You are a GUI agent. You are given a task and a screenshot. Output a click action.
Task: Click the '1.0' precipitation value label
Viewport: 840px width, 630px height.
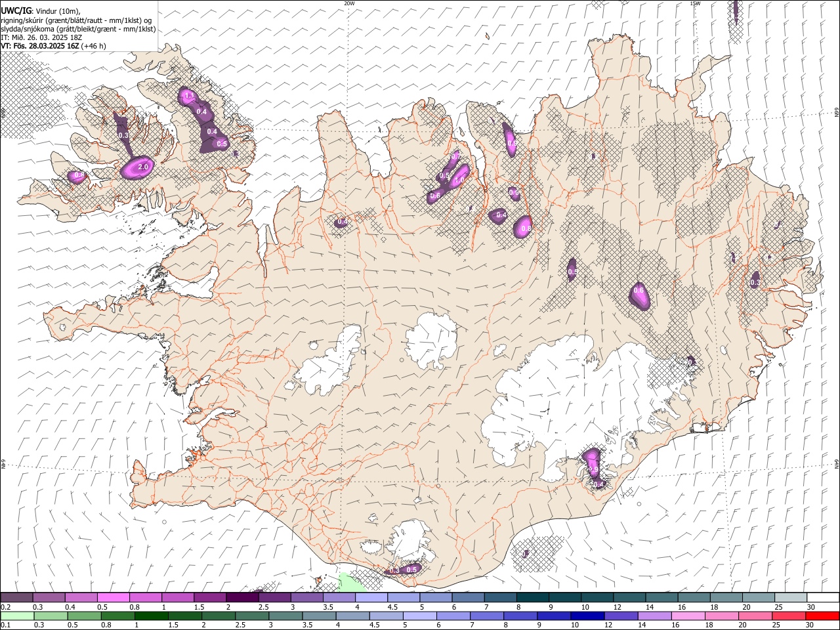point(459,180)
